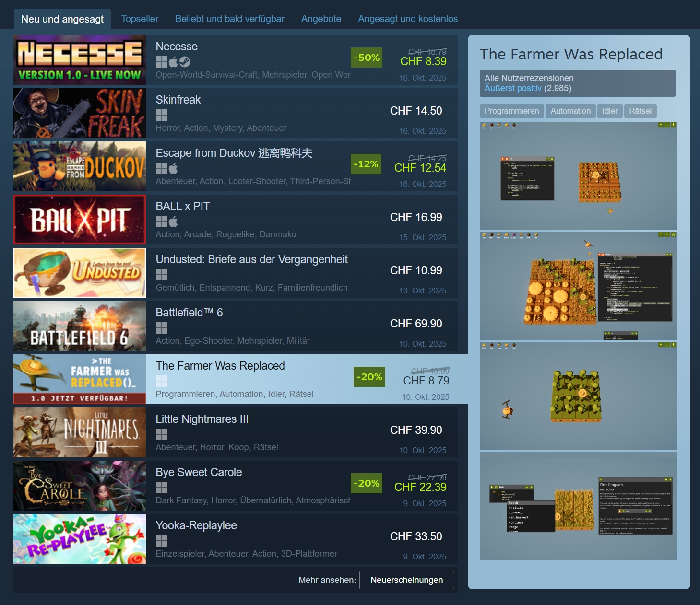Switch to the Topseller tab
700x605 pixels.
click(x=140, y=19)
